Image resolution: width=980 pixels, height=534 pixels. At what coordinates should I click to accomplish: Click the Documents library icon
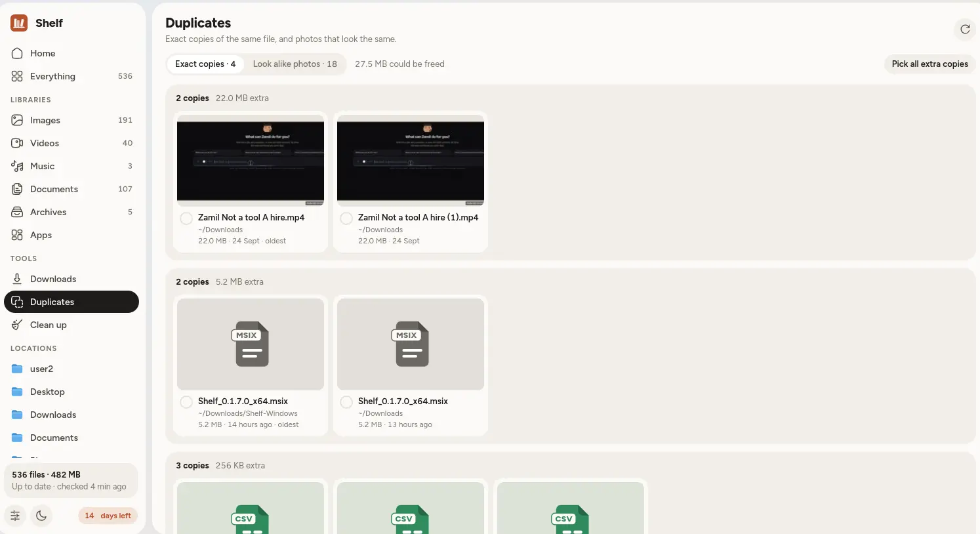coord(17,189)
